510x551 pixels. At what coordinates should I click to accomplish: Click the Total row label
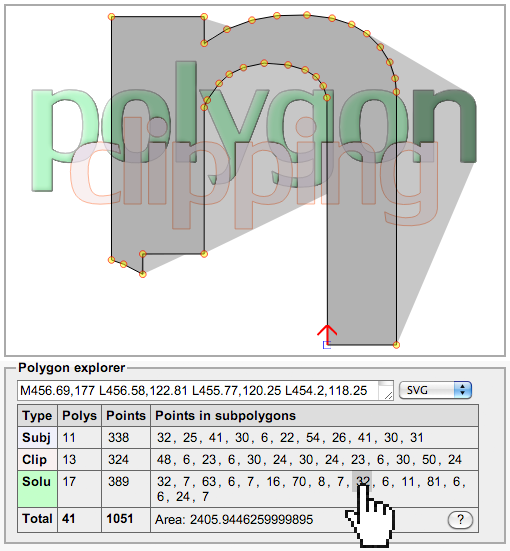click(x=37, y=519)
